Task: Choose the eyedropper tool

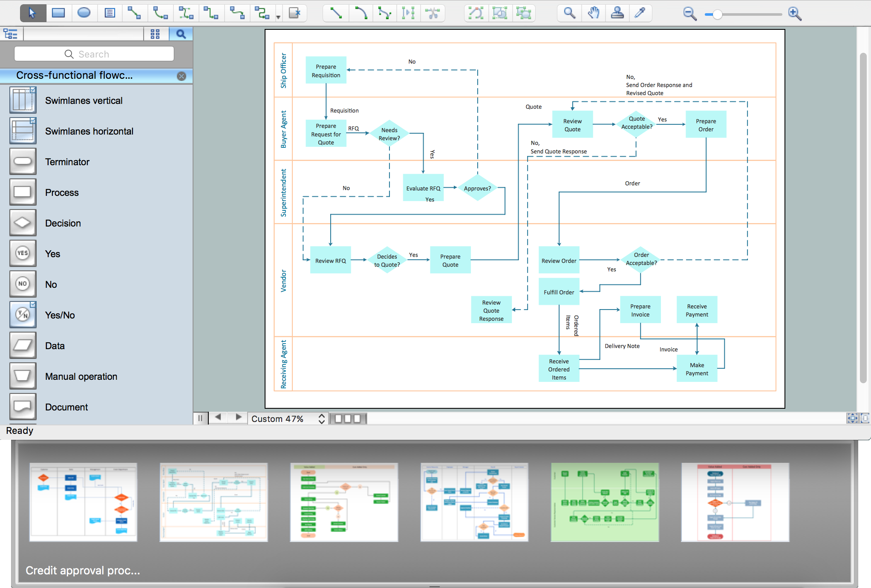Action: (640, 13)
